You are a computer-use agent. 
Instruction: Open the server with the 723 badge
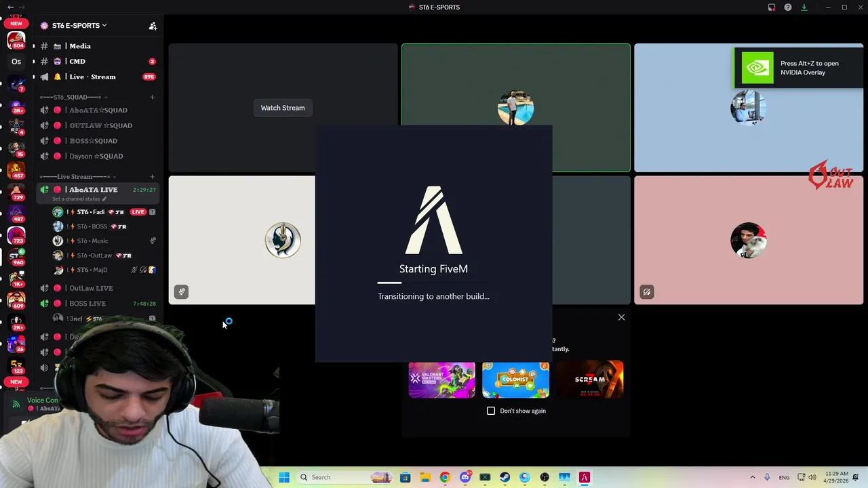16,235
